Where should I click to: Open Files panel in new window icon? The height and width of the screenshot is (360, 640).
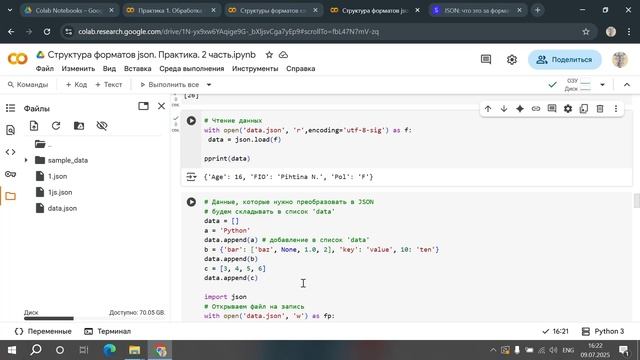(x=143, y=106)
